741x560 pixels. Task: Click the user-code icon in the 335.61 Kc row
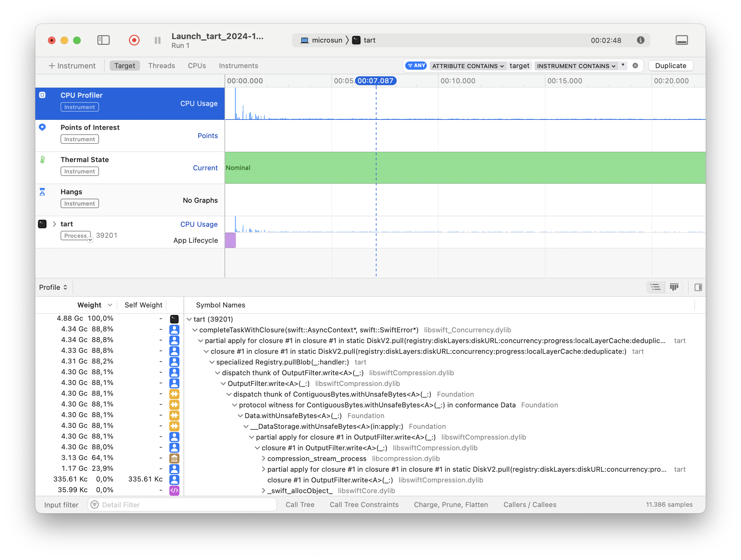[x=174, y=480]
